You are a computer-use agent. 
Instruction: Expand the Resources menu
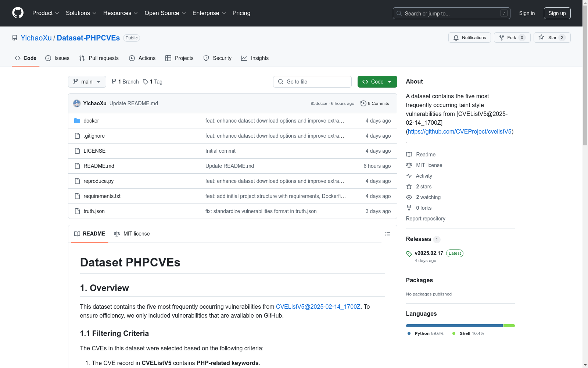(121, 13)
